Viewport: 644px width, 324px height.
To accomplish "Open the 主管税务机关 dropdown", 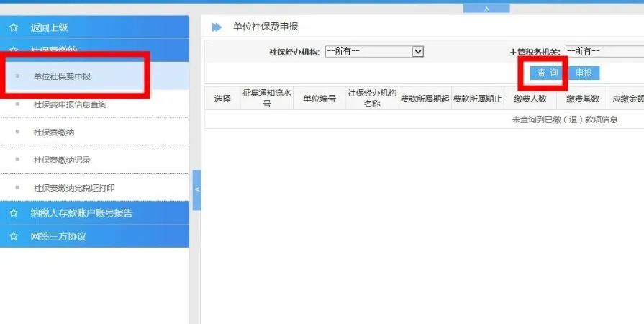I will tap(604, 51).
